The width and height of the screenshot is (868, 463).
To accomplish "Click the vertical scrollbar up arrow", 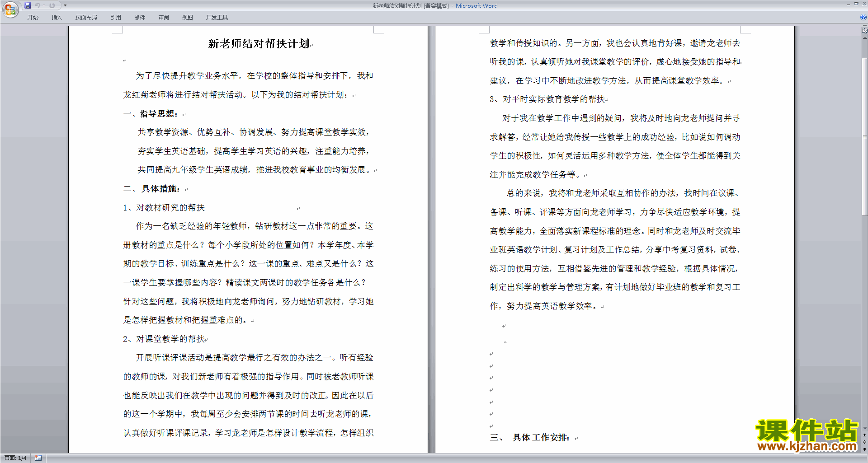I will pos(864,38).
